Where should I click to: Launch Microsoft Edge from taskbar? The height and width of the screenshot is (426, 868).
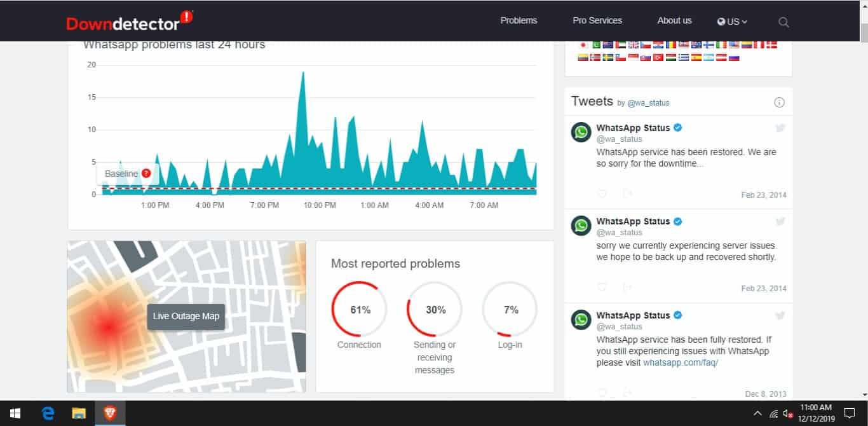click(48, 413)
